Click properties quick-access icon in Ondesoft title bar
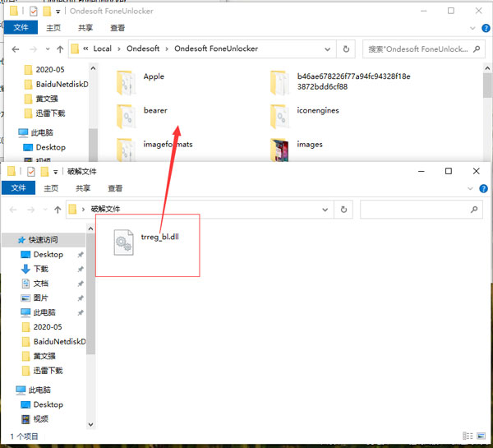This screenshot has height=448, width=493. (33, 12)
